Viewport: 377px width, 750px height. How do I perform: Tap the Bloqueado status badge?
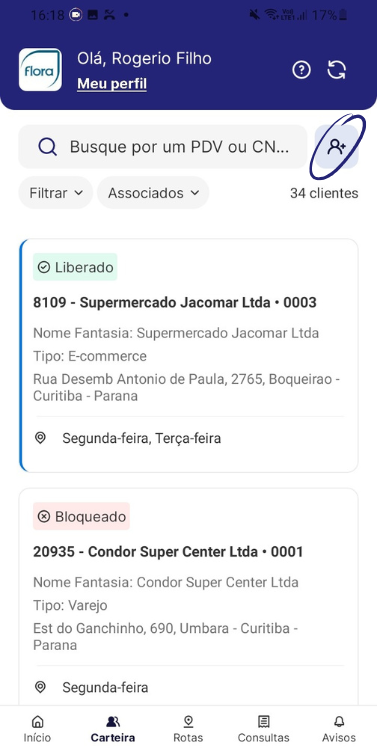(81, 516)
